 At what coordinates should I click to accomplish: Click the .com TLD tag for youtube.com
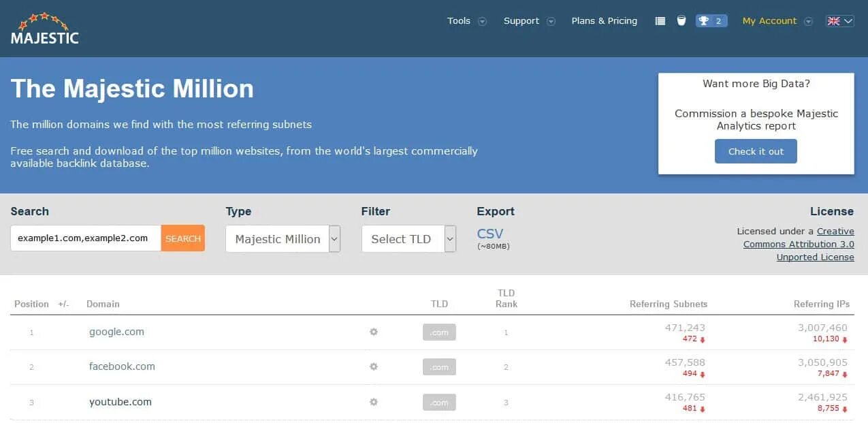(x=439, y=403)
